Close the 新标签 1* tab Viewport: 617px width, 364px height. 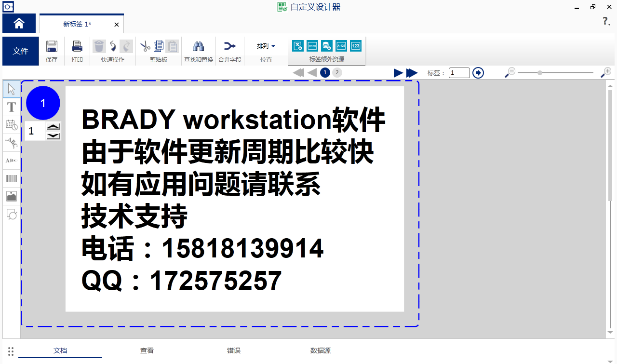point(117,25)
